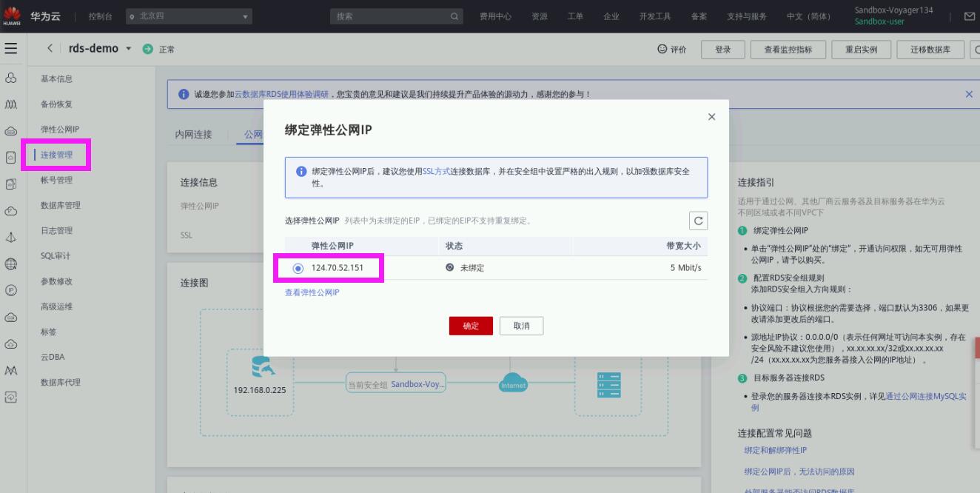980x493 pixels.
Task: Open 绑定公网IP后，无法访问的原因 link
Action: (x=799, y=472)
